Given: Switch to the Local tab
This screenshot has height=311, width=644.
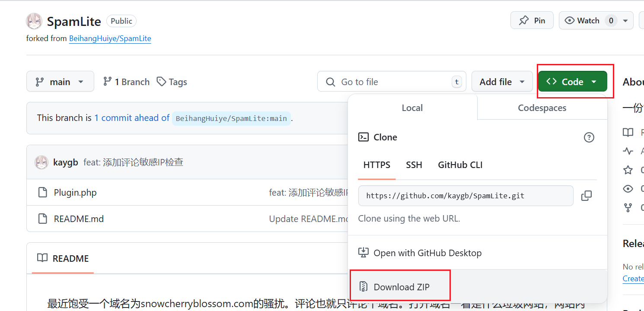Looking at the screenshot, I should pyautogui.click(x=412, y=108).
